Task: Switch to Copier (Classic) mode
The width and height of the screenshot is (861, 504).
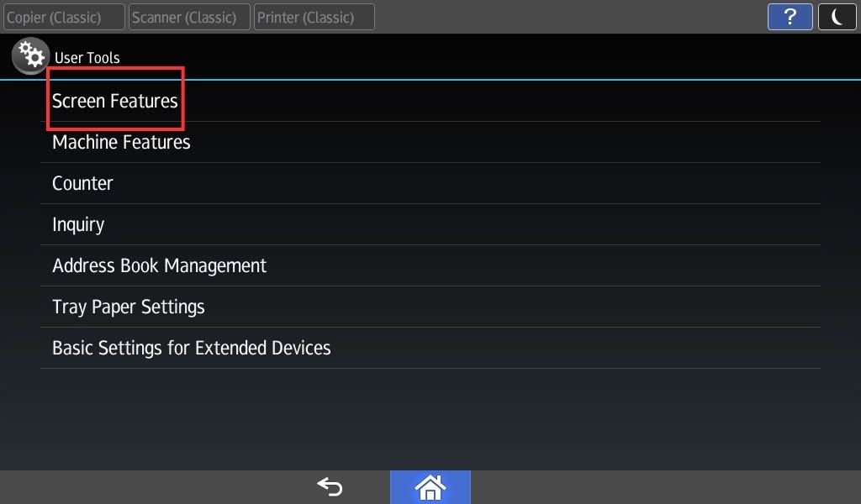Action: 64,17
